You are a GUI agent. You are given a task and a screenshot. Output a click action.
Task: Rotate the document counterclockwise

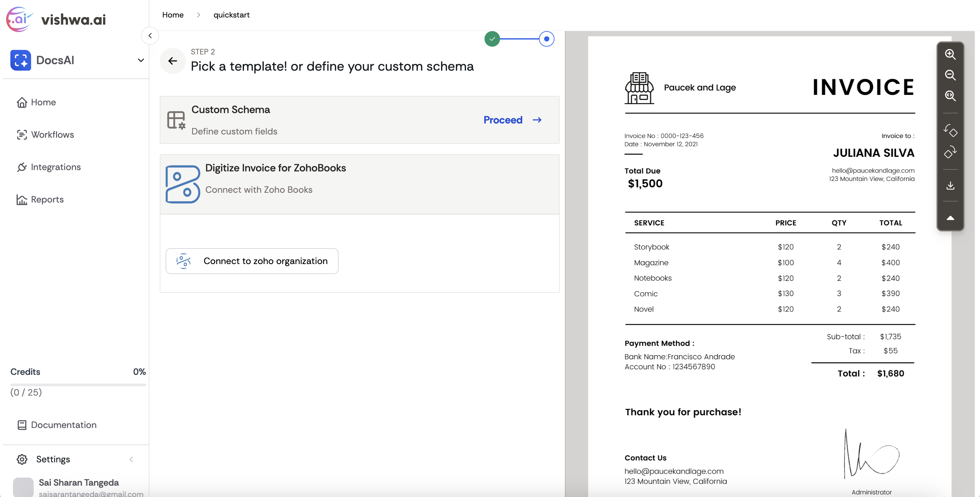click(x=950, y=131)
